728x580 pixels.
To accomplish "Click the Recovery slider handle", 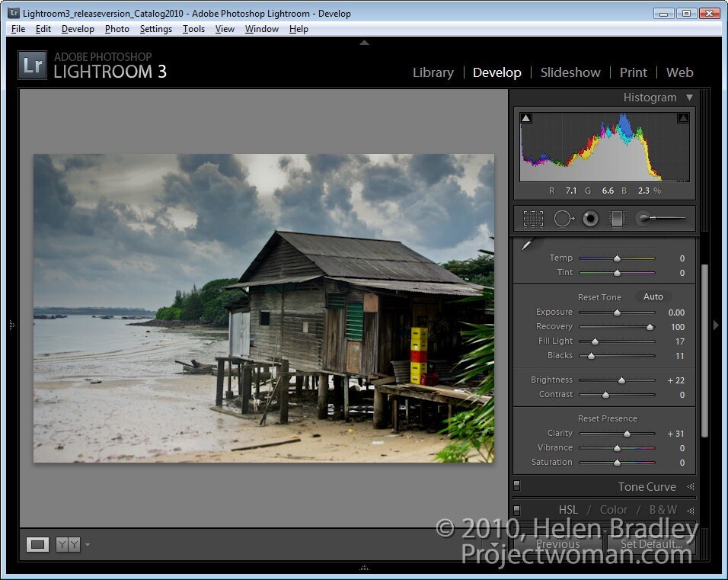I will pyautogui.click(x=650, y=327).
